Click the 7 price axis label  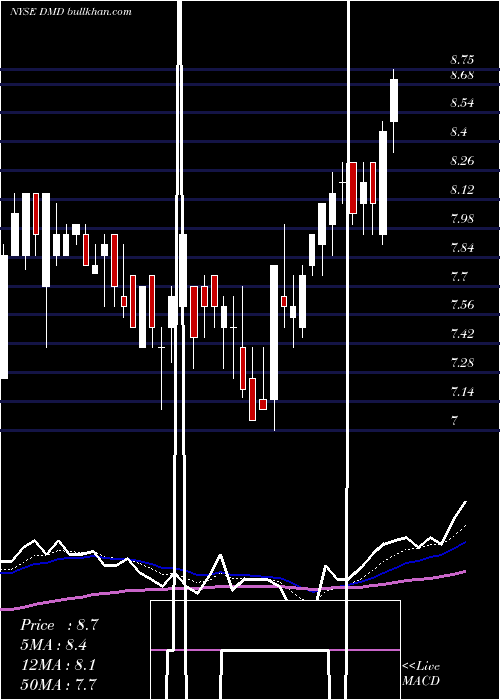click(454, 420)
